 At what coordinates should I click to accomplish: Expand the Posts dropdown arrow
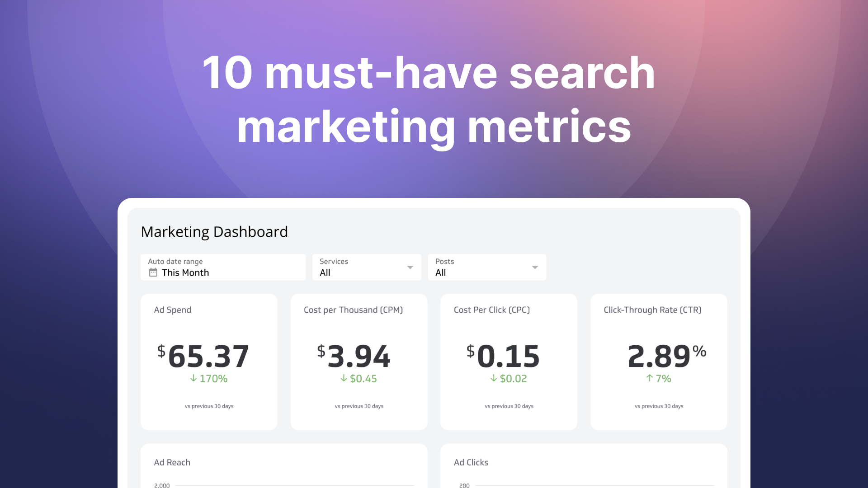pos(535,267)
